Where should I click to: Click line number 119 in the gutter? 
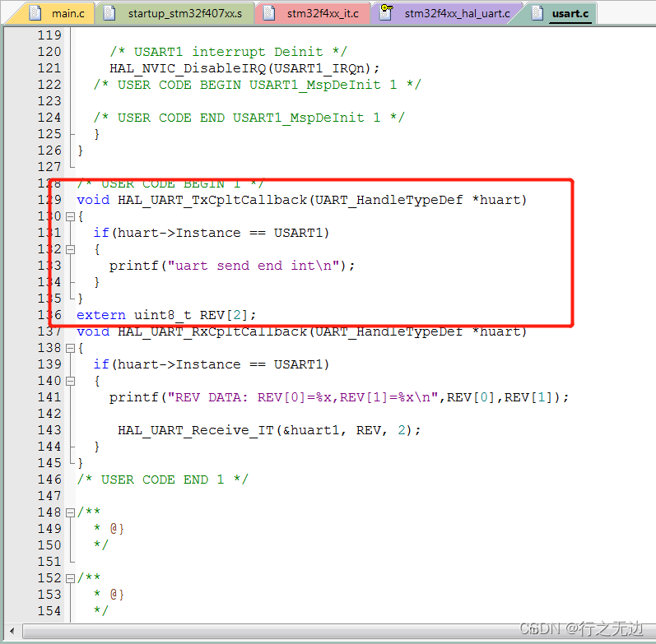(x=49, y=35)
